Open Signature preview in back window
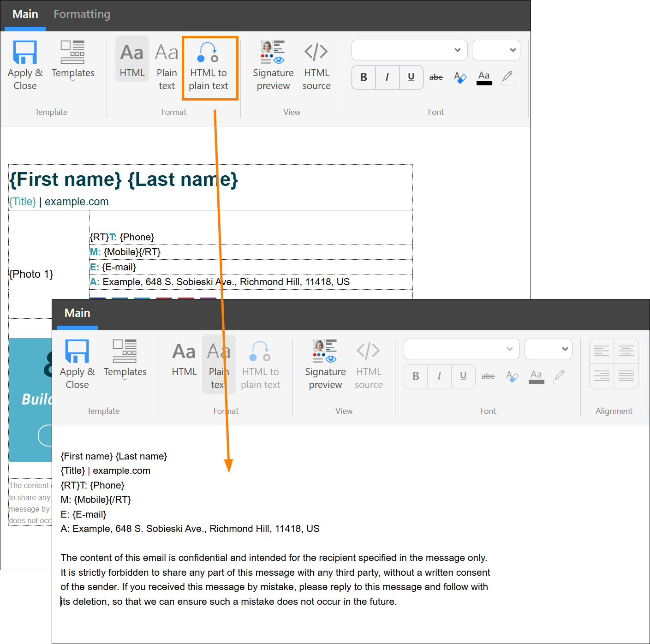This screenshot has height=644, width=650. click(273, 66)
